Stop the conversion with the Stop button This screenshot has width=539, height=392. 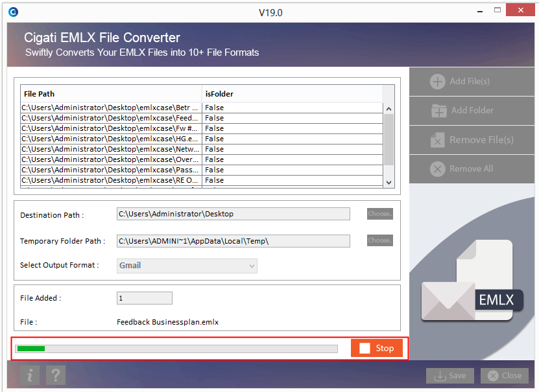pos(377,348)
